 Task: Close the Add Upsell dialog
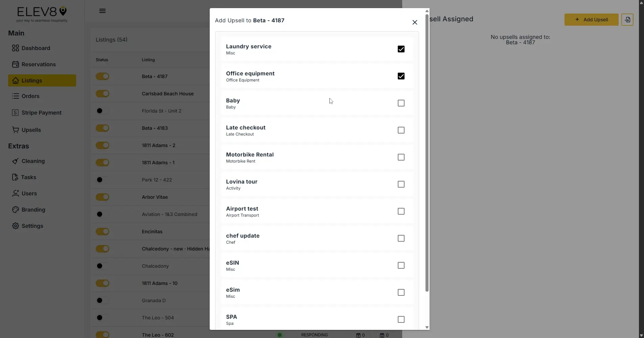(x=414, y=22)
